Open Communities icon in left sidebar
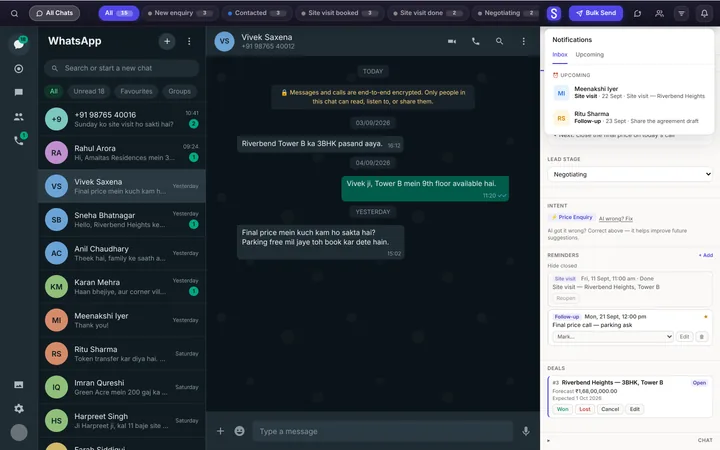 (19, 117)
